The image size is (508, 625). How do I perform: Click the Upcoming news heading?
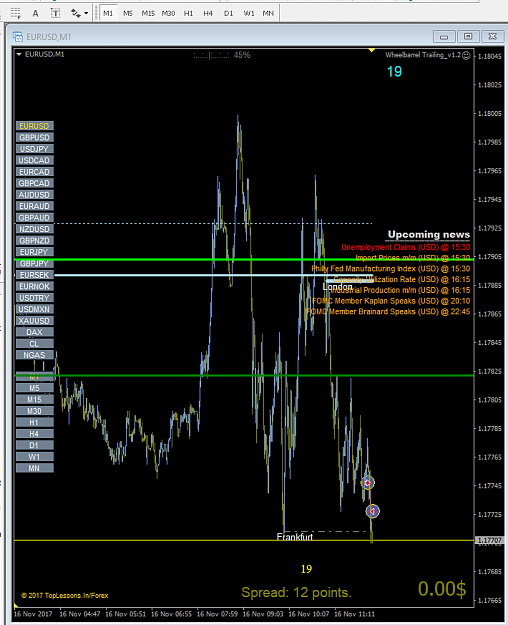429,235
